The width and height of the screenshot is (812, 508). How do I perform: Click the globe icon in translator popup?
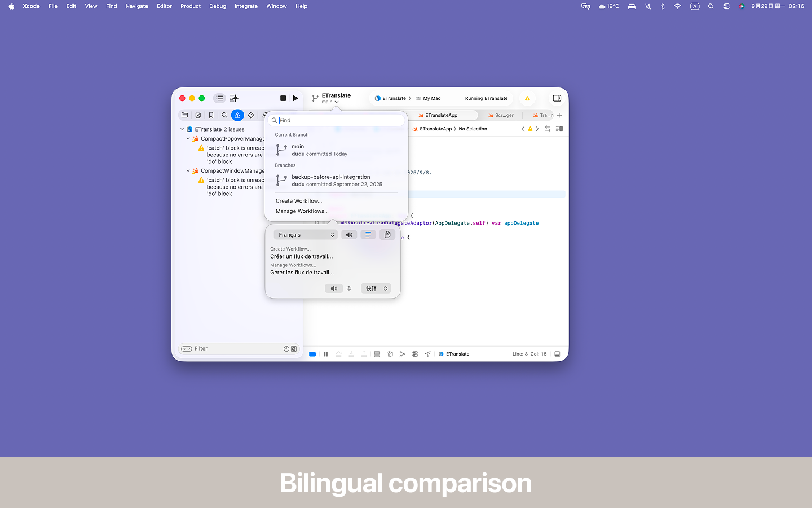pyautogui.click(x=349, y=288)
